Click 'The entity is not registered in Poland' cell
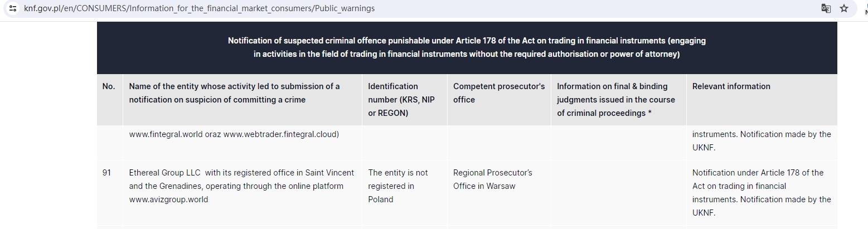This screenshot has width=868, height=229. point(398,186)
